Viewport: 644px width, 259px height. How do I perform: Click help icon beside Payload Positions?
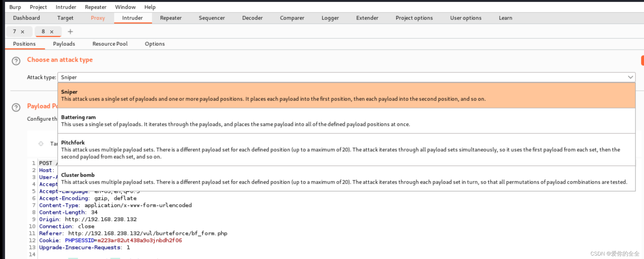coord(16,107)
